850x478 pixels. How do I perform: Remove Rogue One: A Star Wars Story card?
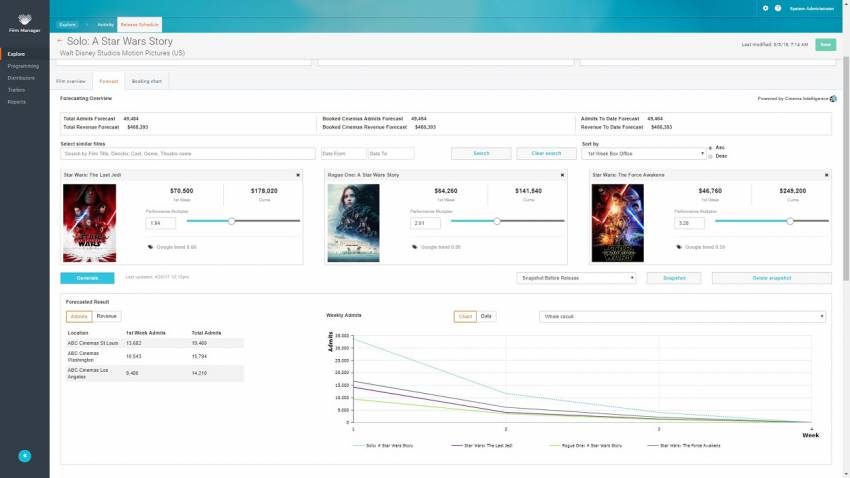tap(562, 175)
